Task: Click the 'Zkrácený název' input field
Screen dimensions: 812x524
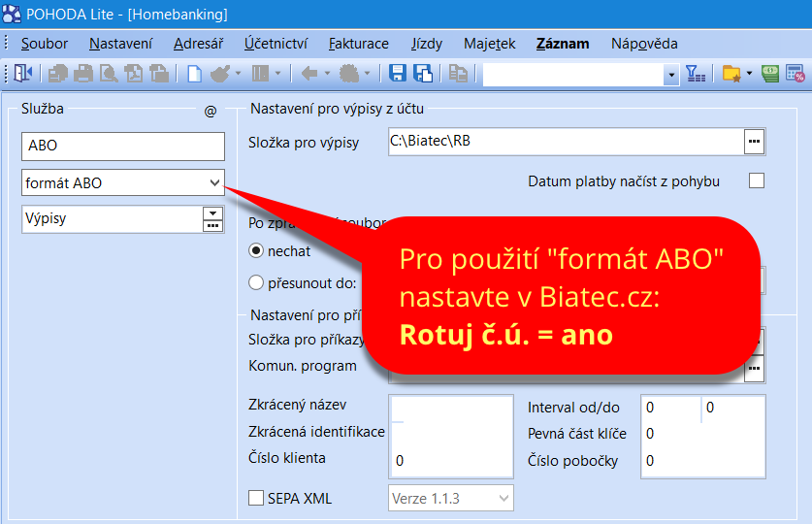Action: (451, 408)
